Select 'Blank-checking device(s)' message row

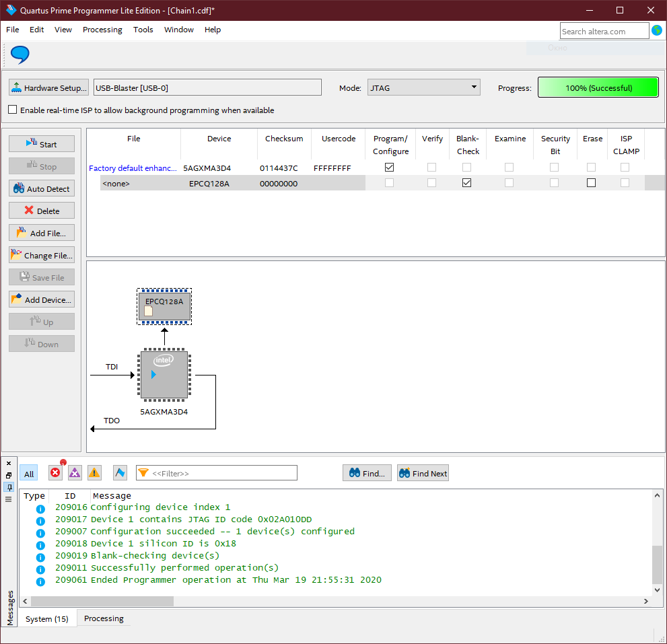click(x=155, y=556)
